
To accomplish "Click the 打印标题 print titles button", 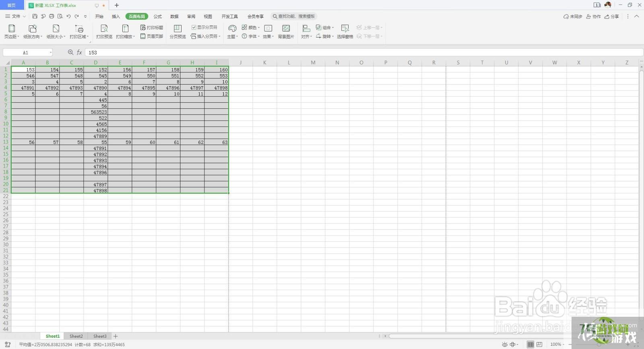I will pyautogui.click(x=152, y=27).
